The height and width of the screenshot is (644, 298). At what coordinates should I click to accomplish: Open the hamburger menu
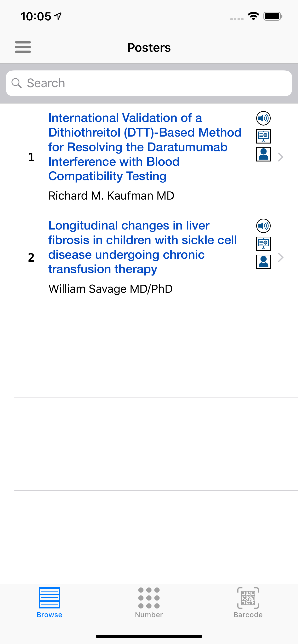point(23,47)
